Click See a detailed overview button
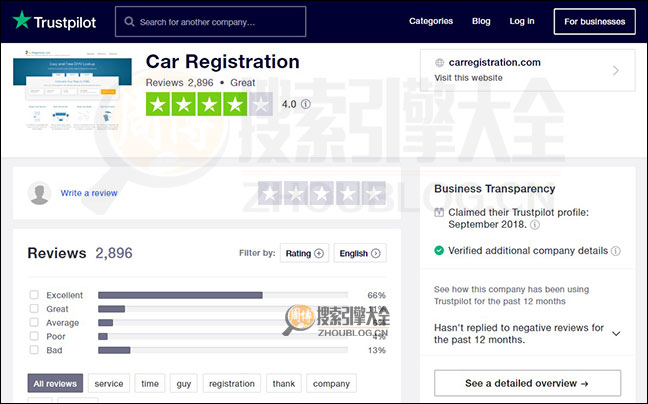 [527, 383]
